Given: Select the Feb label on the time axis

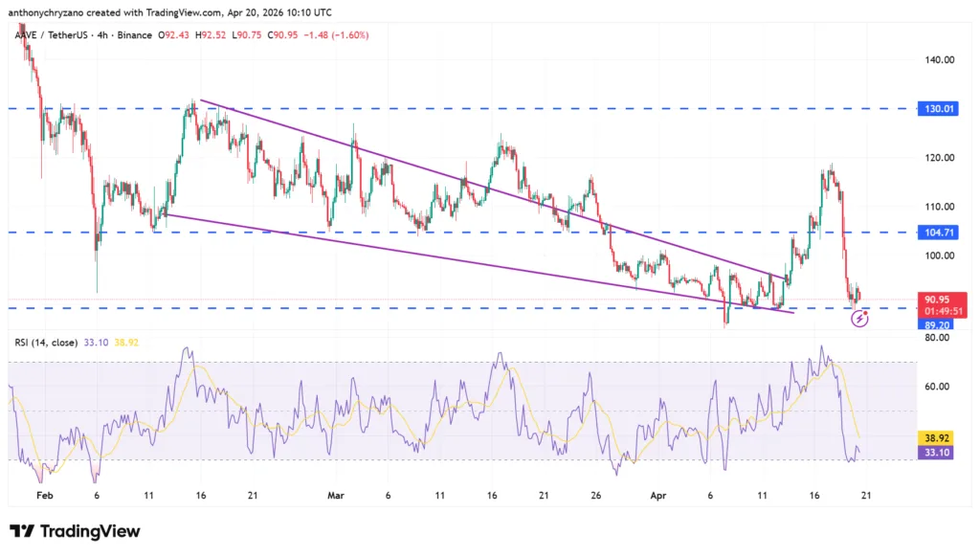Looking at the screenshot, I should pyautogui.click(x=44, y=496).
